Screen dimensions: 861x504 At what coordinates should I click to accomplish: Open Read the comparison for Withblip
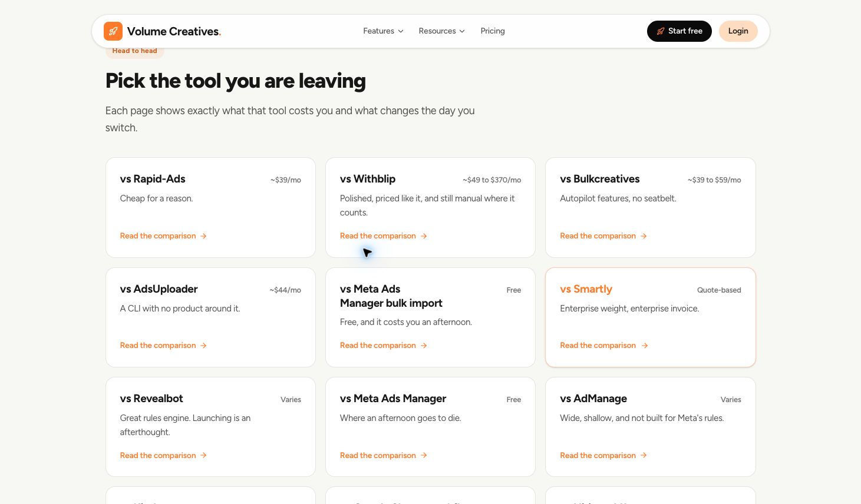point(383,236)
